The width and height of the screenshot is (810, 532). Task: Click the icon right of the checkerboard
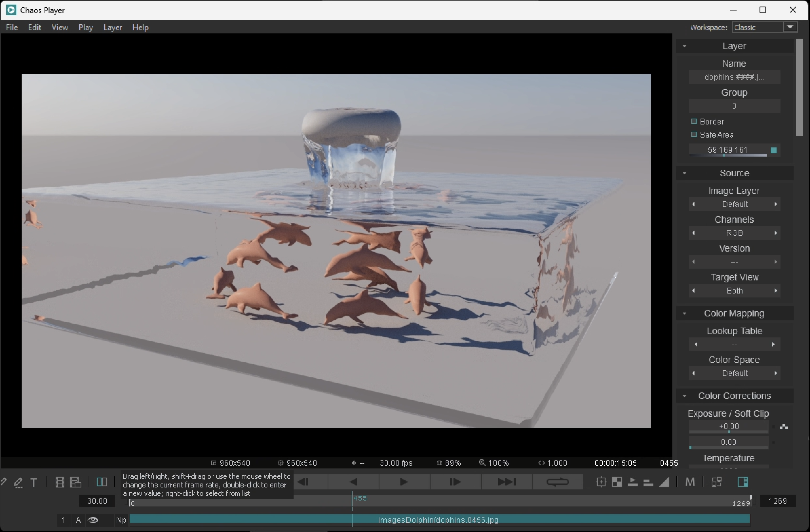[x=633, y=482]
